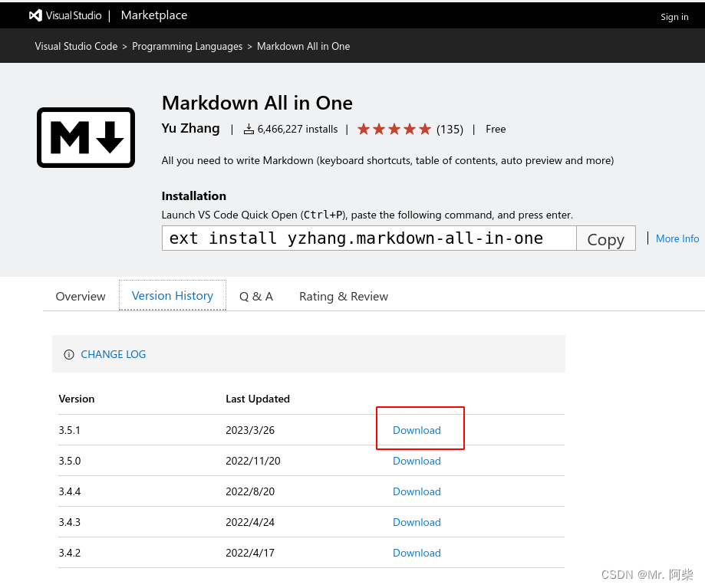Click the Last Updated column header
Image resolution: width=705 pixels, height=588 pixels.
258,399
